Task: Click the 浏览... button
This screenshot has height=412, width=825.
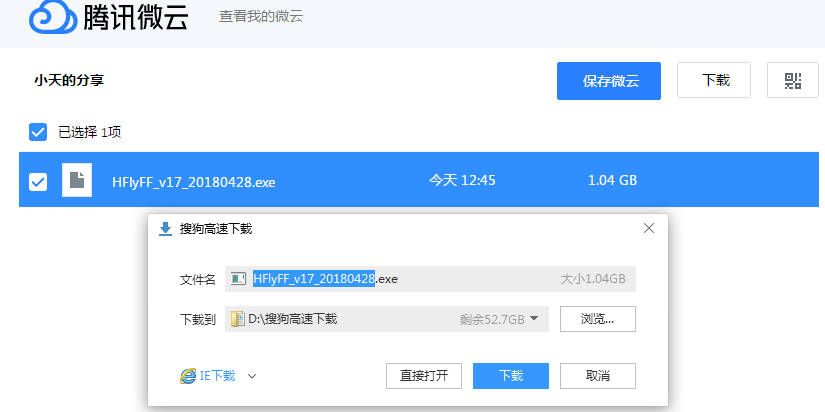Action: [598, 319]
